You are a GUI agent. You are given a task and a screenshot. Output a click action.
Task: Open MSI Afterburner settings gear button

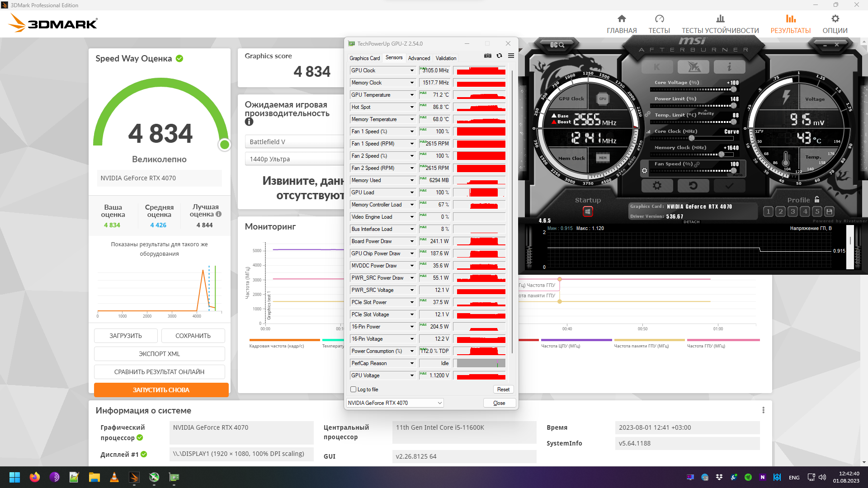657,186
